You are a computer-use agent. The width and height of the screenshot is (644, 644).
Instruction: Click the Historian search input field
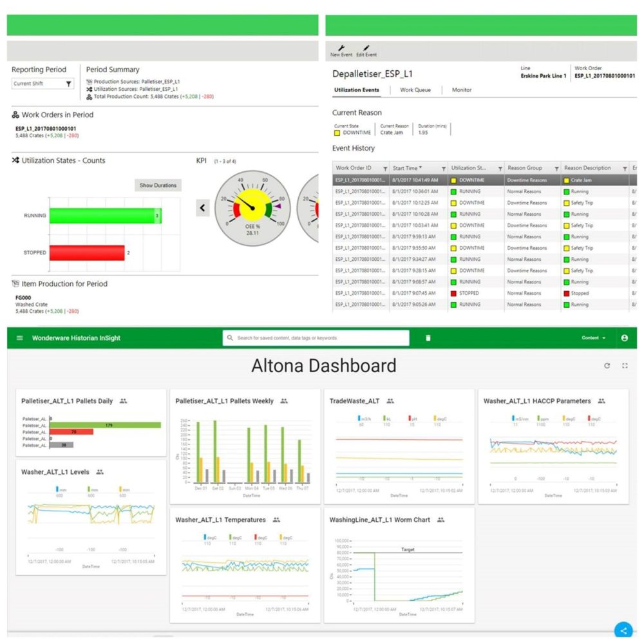(316, 338)
